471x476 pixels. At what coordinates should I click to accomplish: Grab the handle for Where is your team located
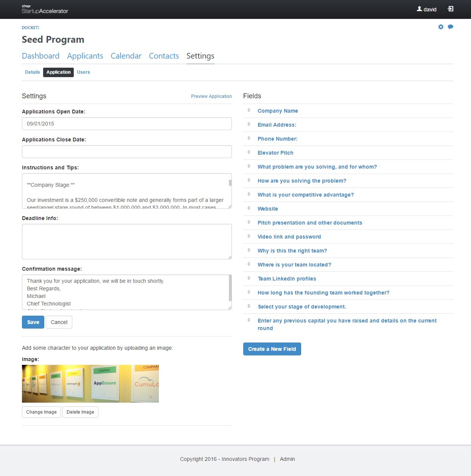tap(249, 264)
